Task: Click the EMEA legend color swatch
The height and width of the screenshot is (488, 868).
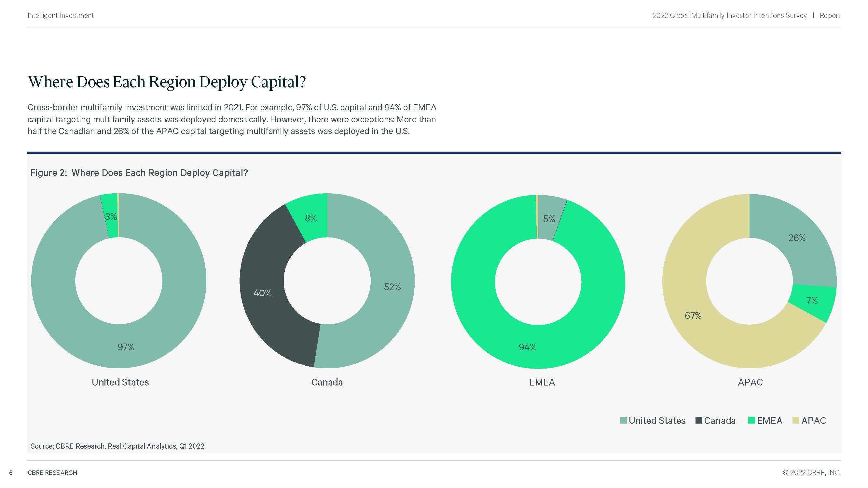Action: click(x=751, y=420)
